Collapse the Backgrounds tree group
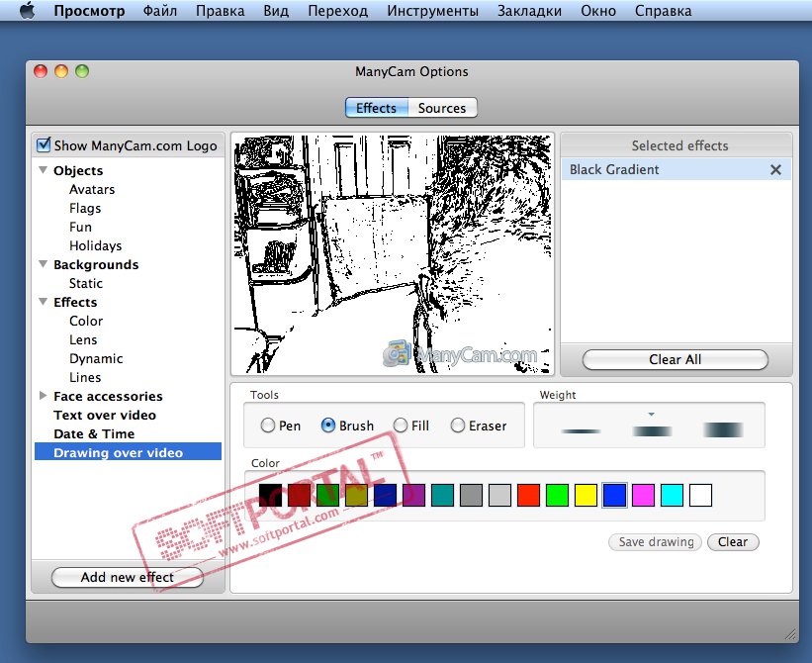This screenshot has height=663, width=812. click(x=44, y=264)
